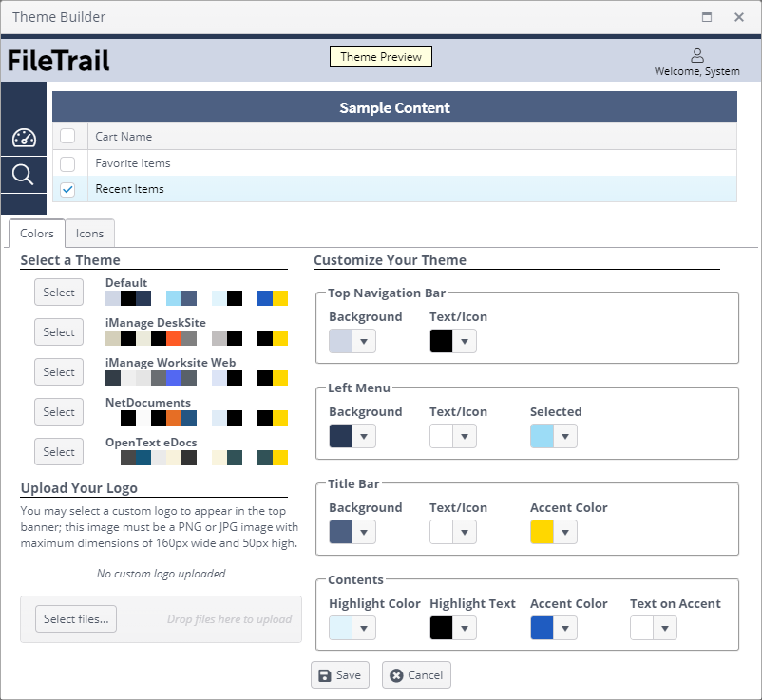Screen dimensions: 762x700
Task: Click the Favorite Items row text
Action: tap(133, 163)
